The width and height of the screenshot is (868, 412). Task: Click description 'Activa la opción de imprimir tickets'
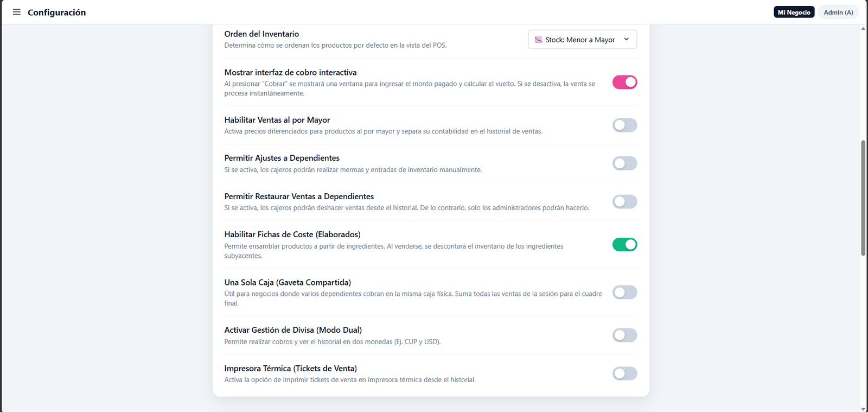(x=350, y=380)
